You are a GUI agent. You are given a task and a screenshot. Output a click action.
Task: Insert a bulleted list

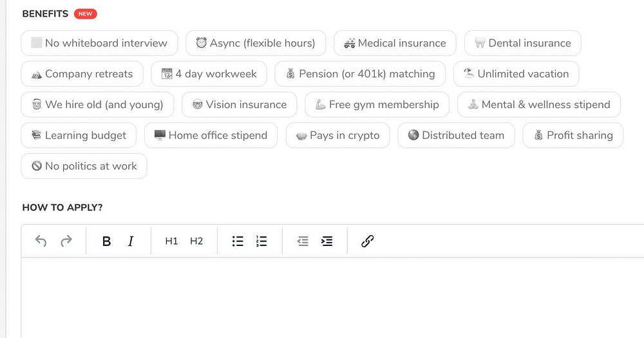pyautogui.click(x=238, y=241)
